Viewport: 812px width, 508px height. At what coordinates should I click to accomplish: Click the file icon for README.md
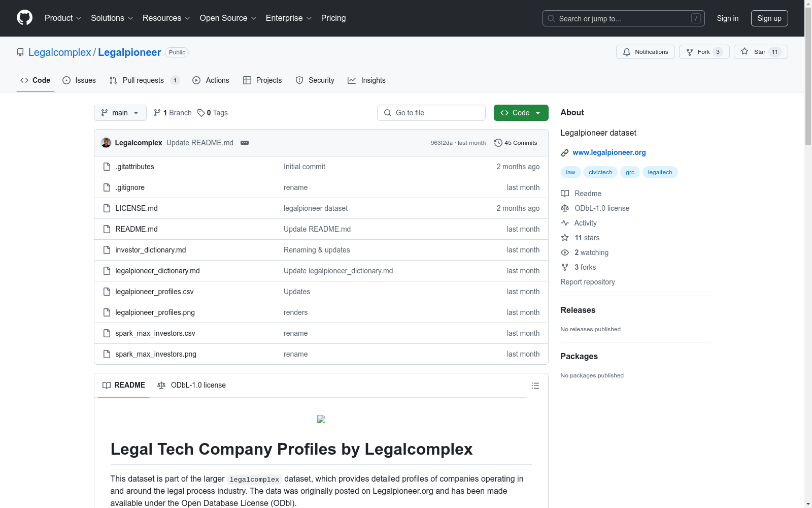coord(107,229)
